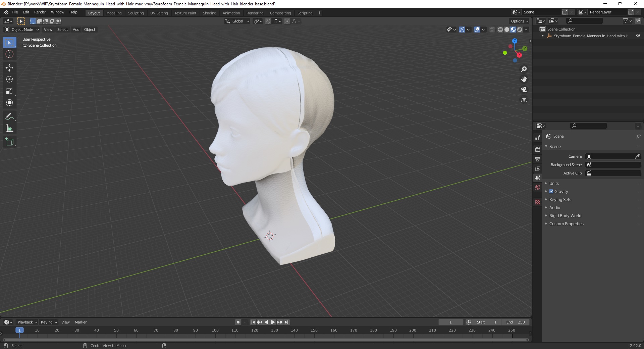This screenshot has width=644, height=349.
Task: Toggle proportional editing
Action: pyautogui.click(x=287, y=21)
